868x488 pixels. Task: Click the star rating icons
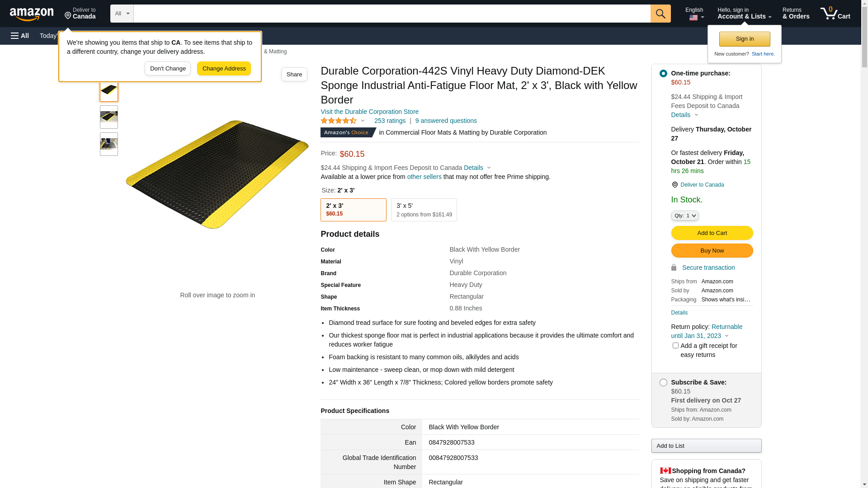pyautogui.click(x=339, y=121)
